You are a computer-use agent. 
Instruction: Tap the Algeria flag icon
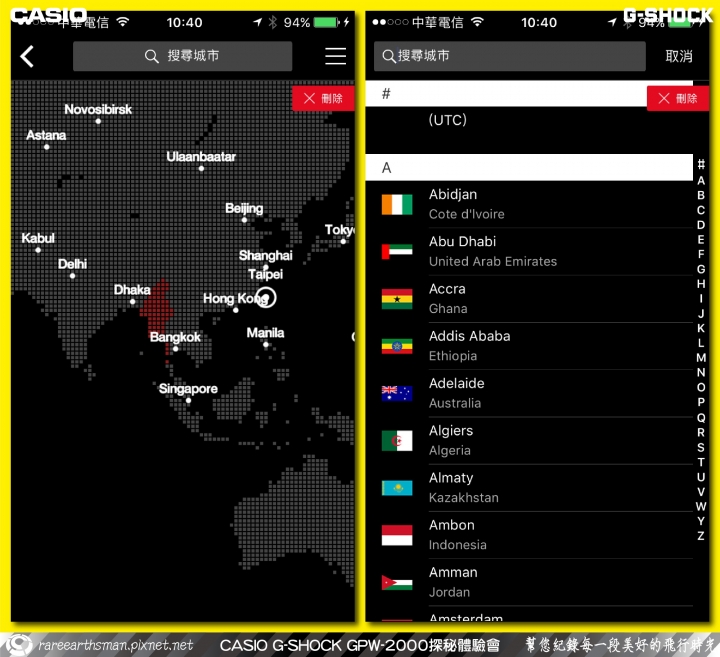pos(397,441)
